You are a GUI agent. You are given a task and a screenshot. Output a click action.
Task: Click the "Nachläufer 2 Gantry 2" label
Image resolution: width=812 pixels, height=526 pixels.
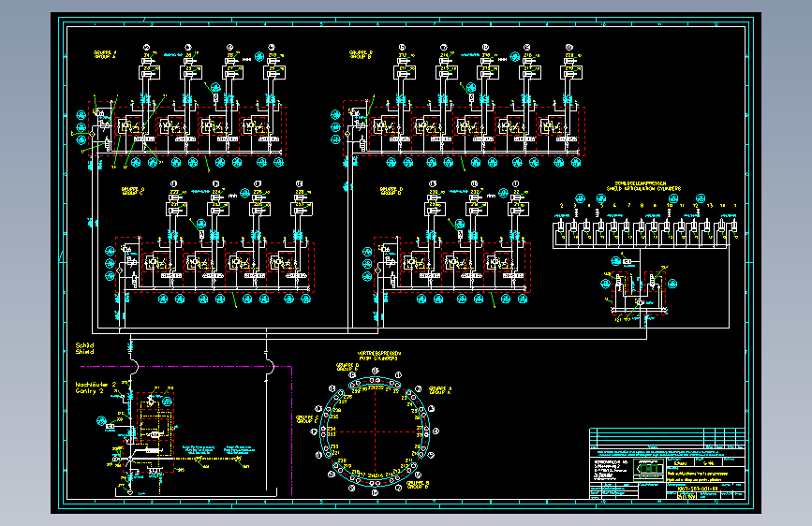pos(96,387)
